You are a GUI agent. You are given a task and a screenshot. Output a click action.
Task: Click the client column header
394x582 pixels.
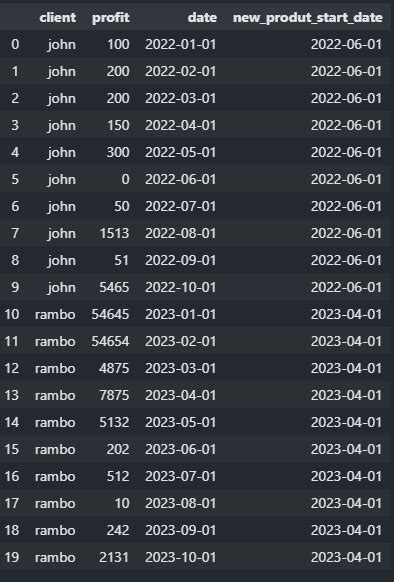(58, 17)
